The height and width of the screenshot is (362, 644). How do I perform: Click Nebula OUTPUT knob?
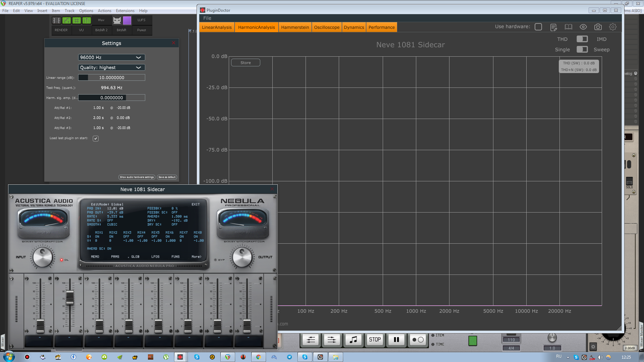[x=242, y=257]
